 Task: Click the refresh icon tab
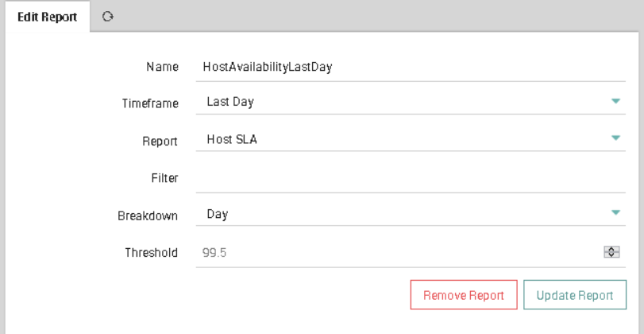[108, 17]
